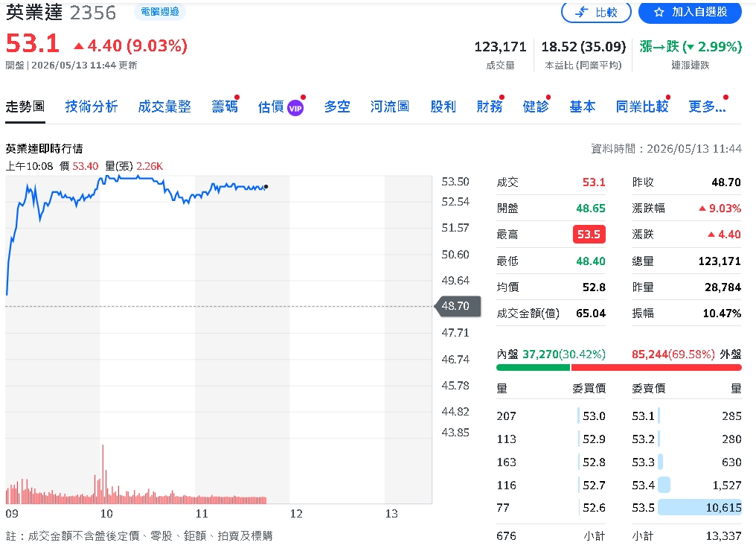This screenshot has height=557, width=756.
Task: Click the 委賣 小計 13,337 total
Action: click(724, 536)
